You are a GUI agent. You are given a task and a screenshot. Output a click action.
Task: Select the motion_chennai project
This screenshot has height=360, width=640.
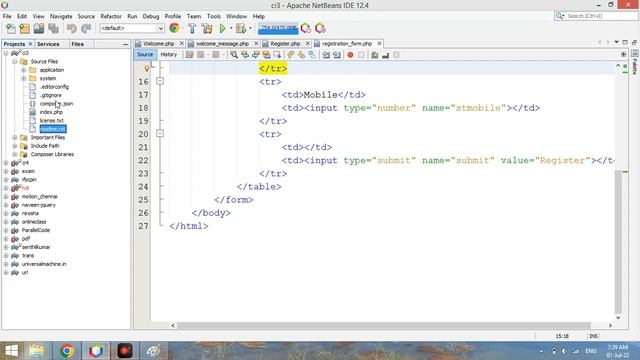[39, 197]
